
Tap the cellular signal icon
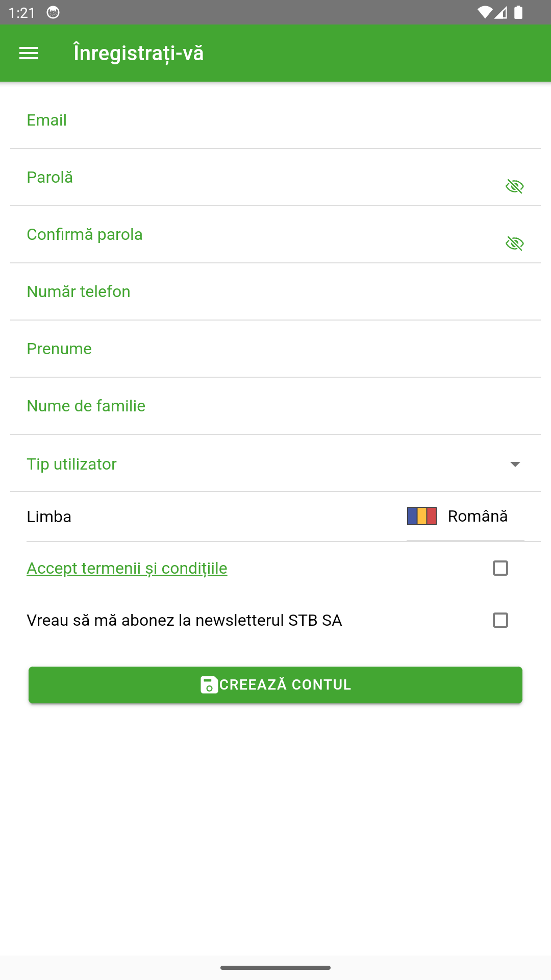click(501, 12)
